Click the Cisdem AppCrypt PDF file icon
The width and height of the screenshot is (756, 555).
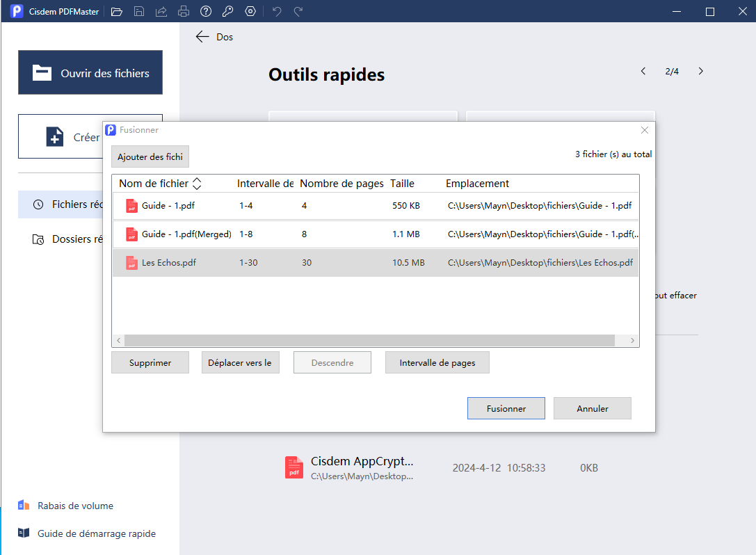click(294, 468)
